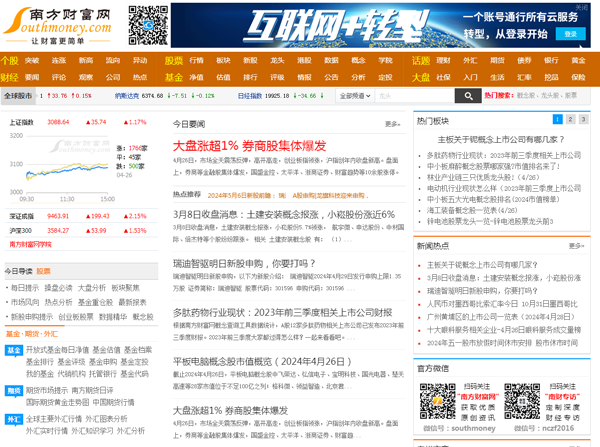Open the 个股 nav category

coord(10,60)
